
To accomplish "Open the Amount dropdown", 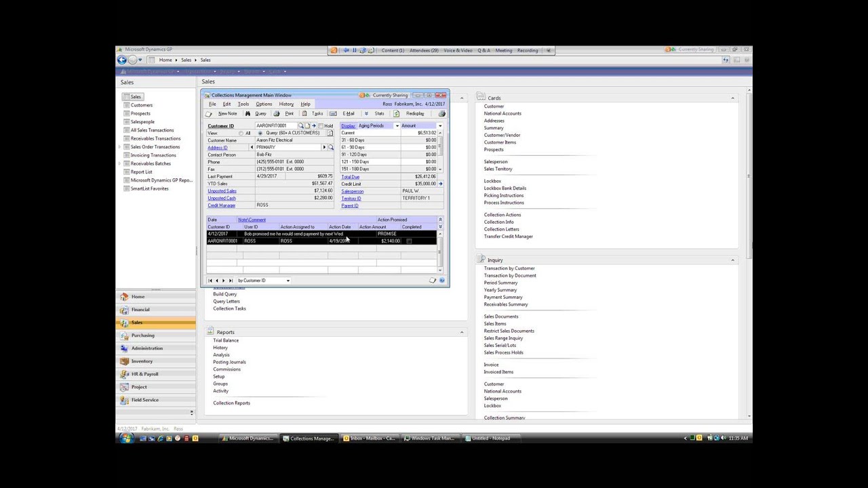I will [x=439, y=126].
